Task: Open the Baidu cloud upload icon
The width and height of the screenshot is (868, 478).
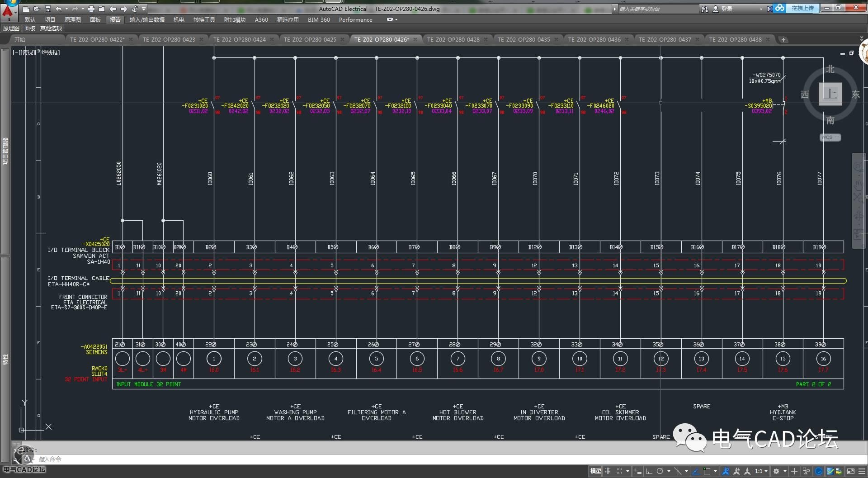Action: tap(780, 8)
